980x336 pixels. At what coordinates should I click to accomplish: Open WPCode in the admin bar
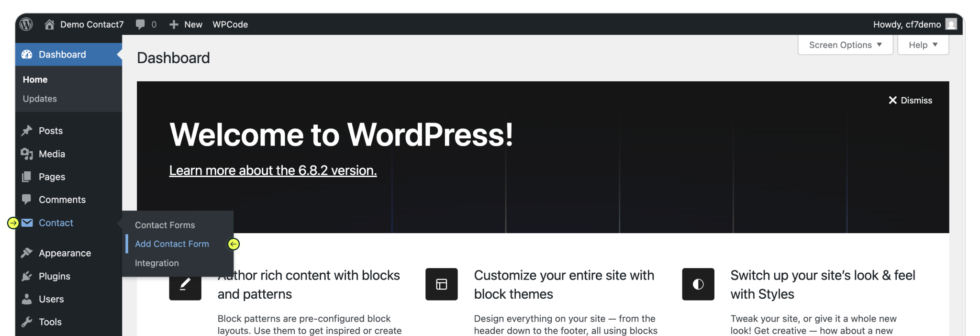(x=230, y=24)
